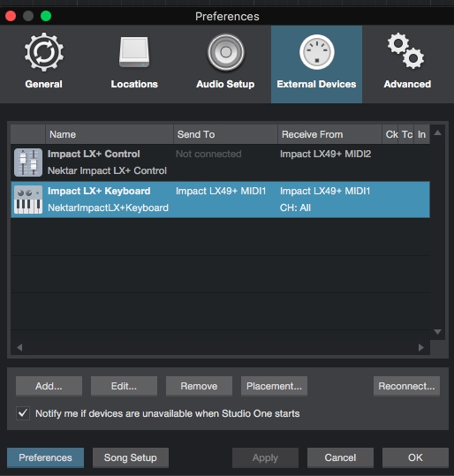Click the Send To column header
The image size is (454, 476).
click(225, 134)
